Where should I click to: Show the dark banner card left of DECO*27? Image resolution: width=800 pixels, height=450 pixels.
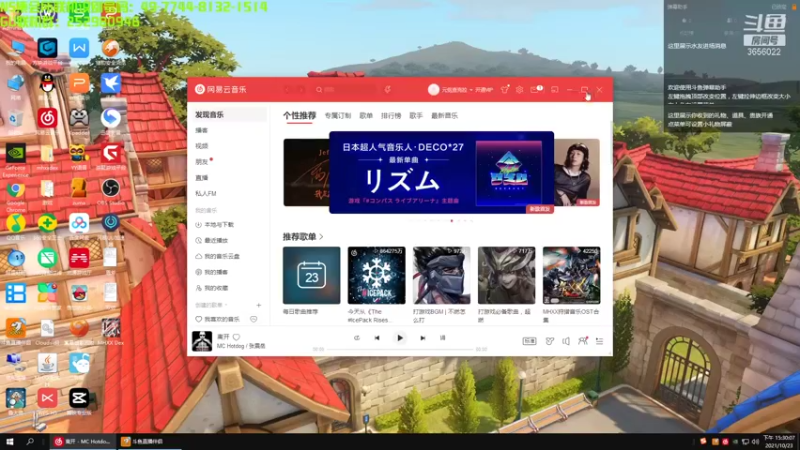pos(306,172)
